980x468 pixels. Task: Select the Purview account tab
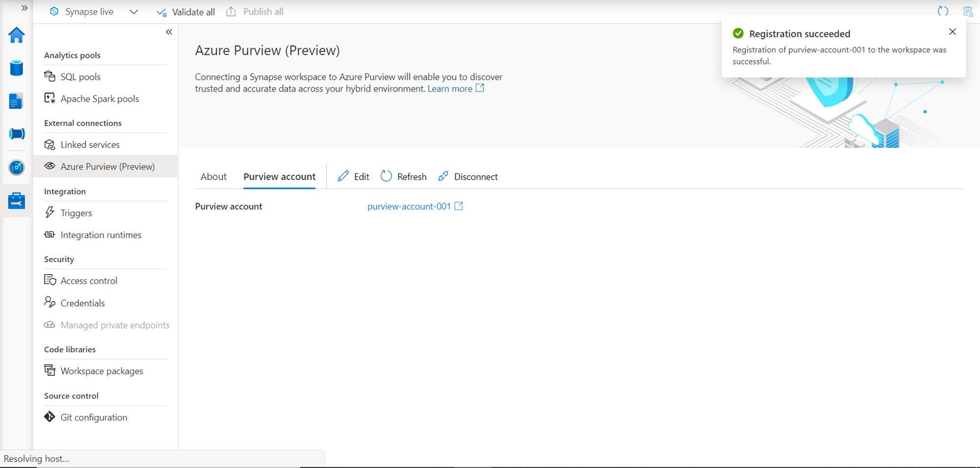[x=279, y=177]
